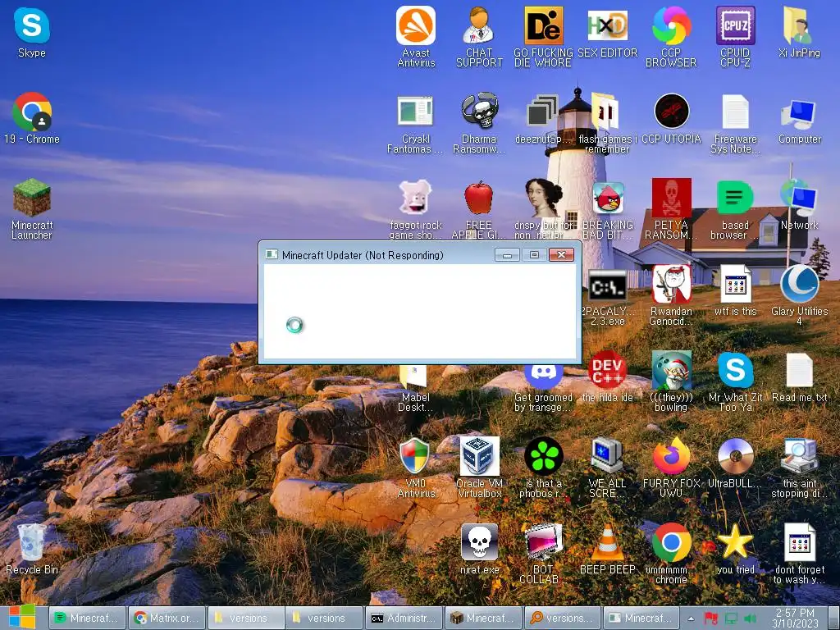Switch to the versions... search taskbar button
The image size is (840, 630).
tap(563, 618)
